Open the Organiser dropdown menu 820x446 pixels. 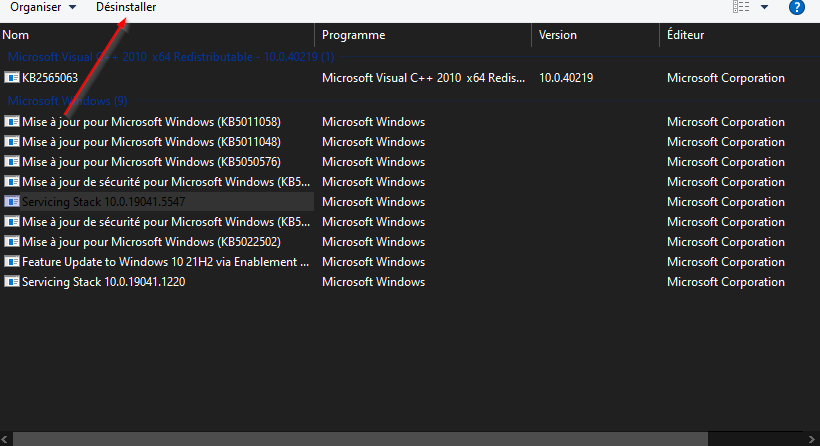(43, 7)
